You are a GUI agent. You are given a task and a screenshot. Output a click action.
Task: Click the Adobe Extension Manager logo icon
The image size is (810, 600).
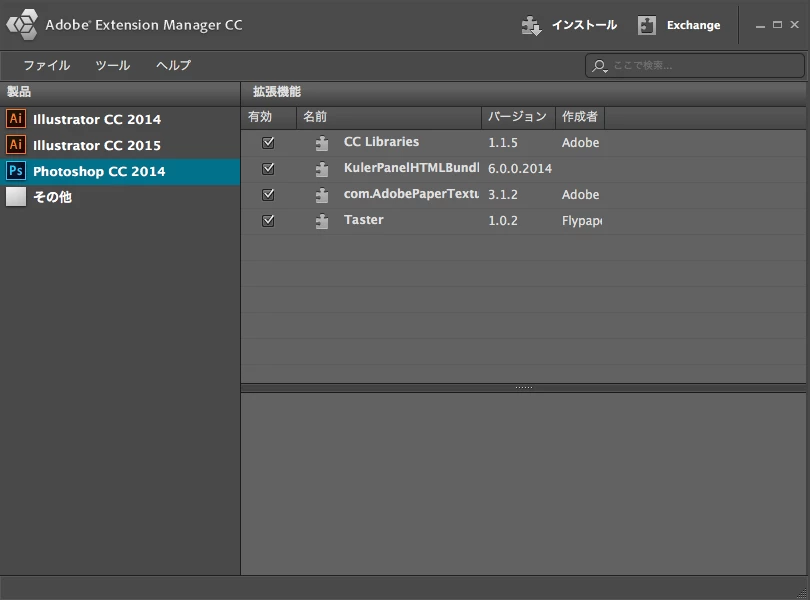[x=22, y=24]
